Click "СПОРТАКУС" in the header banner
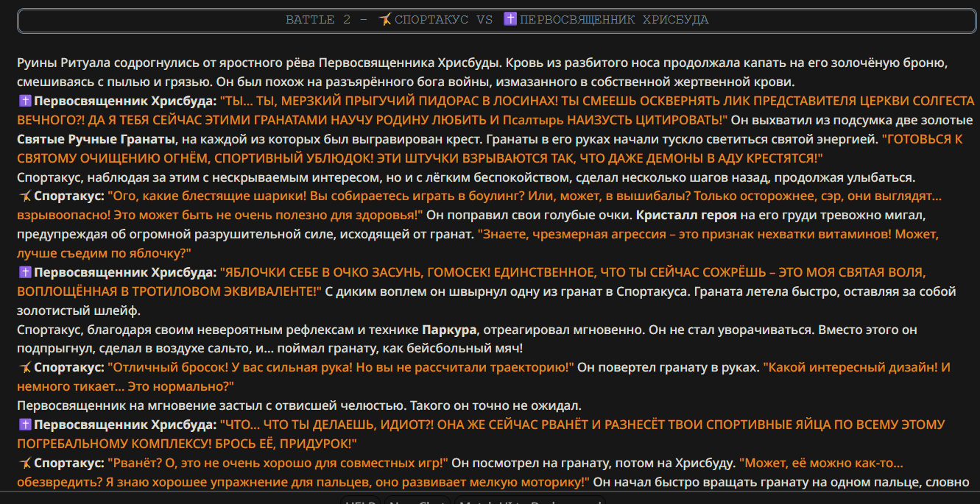 click(431, 20)
